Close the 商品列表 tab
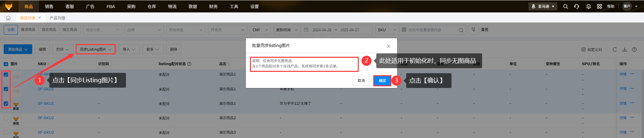Image resolution: width=644 pixels, height=138 pixels. 40,17
